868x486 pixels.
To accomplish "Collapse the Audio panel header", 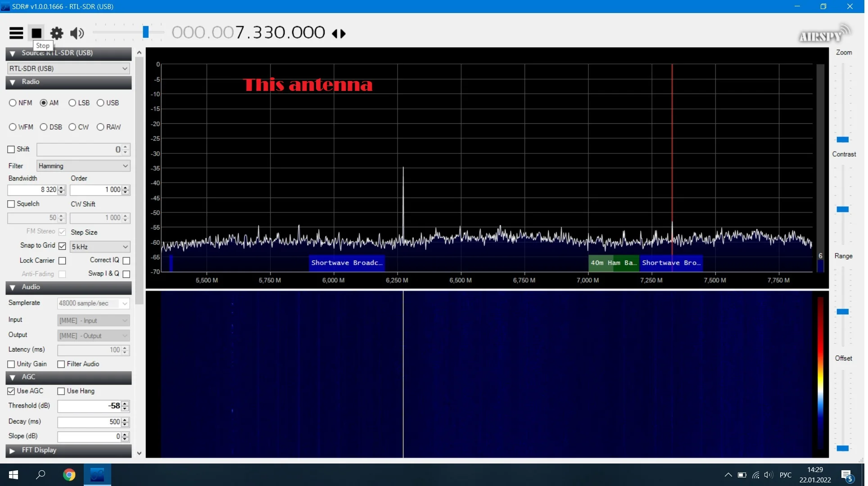I will pyautogui.click(x=31, y=288).
